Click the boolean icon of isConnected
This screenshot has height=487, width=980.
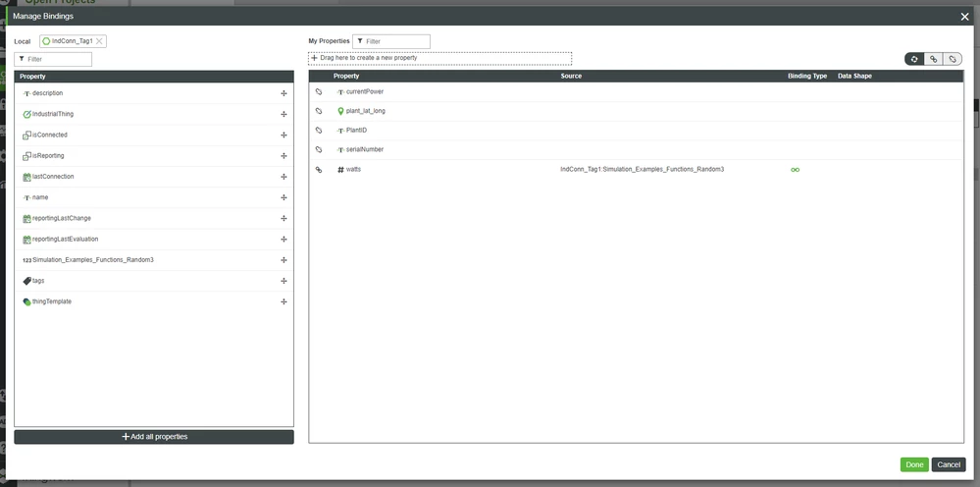26,135
